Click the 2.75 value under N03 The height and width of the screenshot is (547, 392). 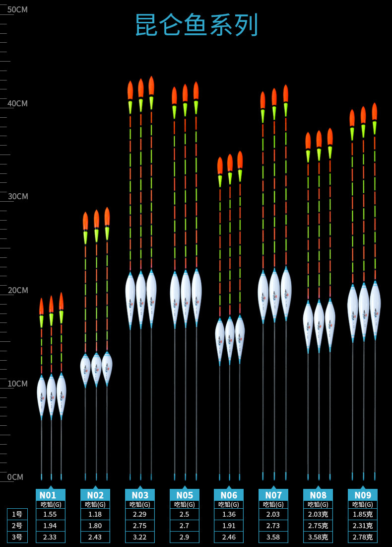pyautogui.click(x=140, y=526)
